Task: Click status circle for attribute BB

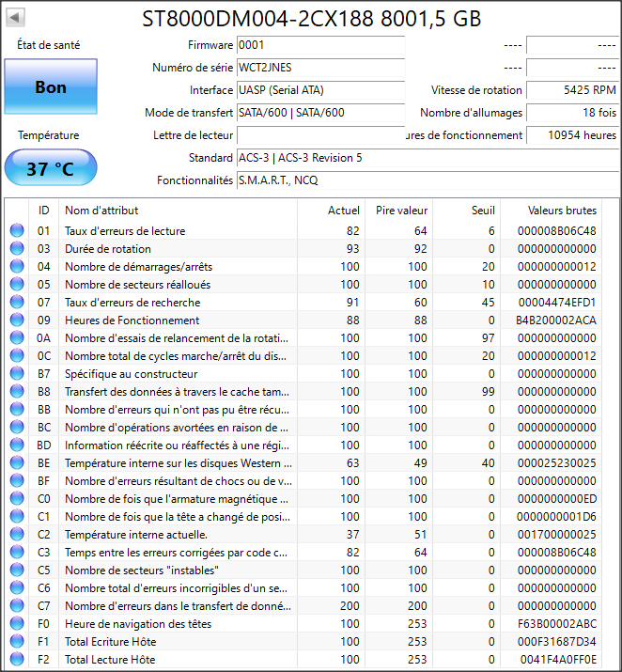Action: pyautogui.click(x=17, y=409)
